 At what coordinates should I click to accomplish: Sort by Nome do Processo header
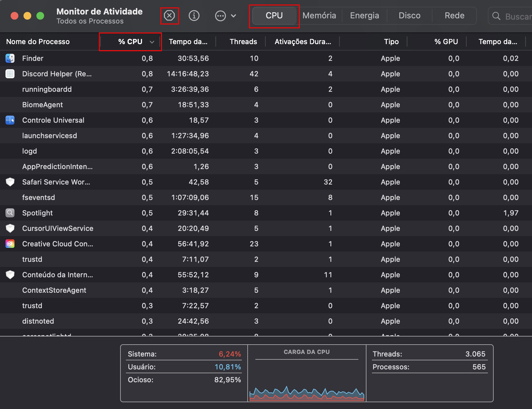click(38, 42)
